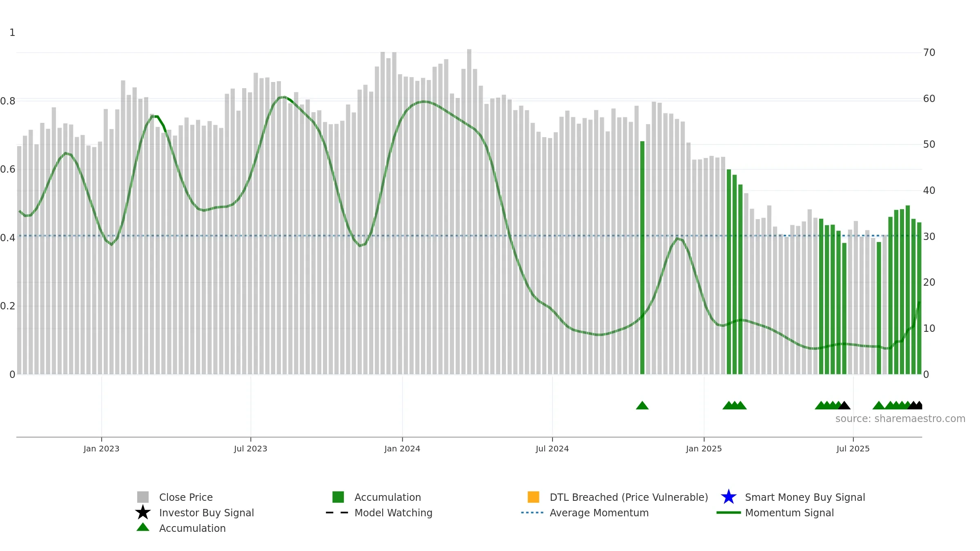Click the green Momentum Signal legend line

point(728,513)
